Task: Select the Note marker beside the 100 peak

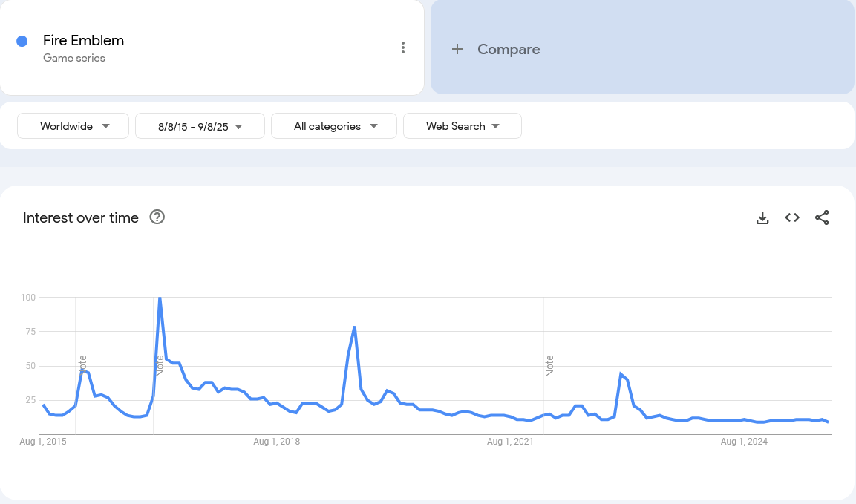Action: tap(160, 366)
